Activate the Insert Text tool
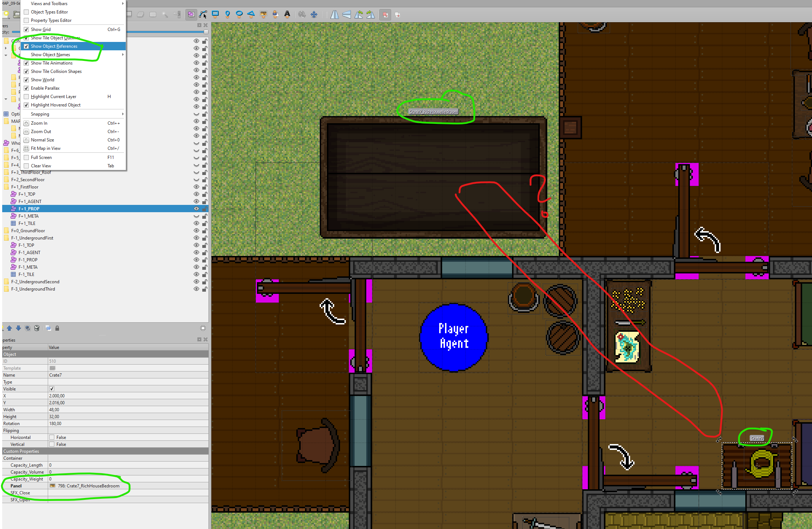The height and width of the screenshot is (529, 812). pyautogui.click(x=287, y=15)
